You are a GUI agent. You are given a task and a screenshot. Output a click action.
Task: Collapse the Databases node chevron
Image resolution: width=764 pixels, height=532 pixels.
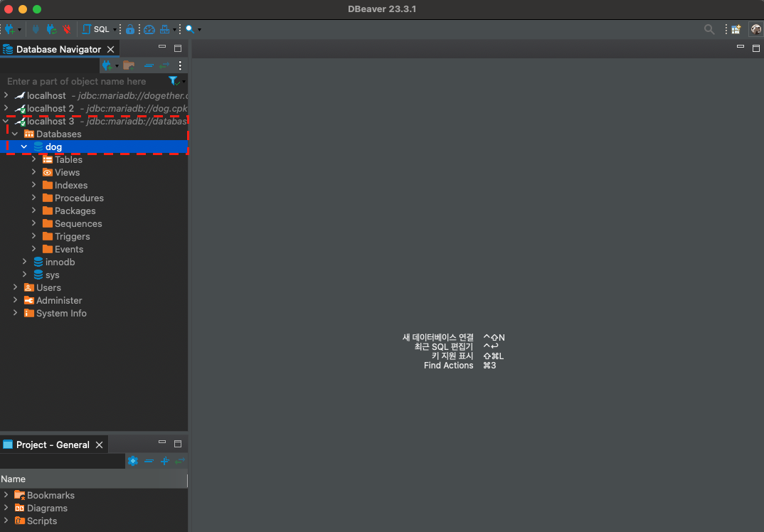pos(15,134)
